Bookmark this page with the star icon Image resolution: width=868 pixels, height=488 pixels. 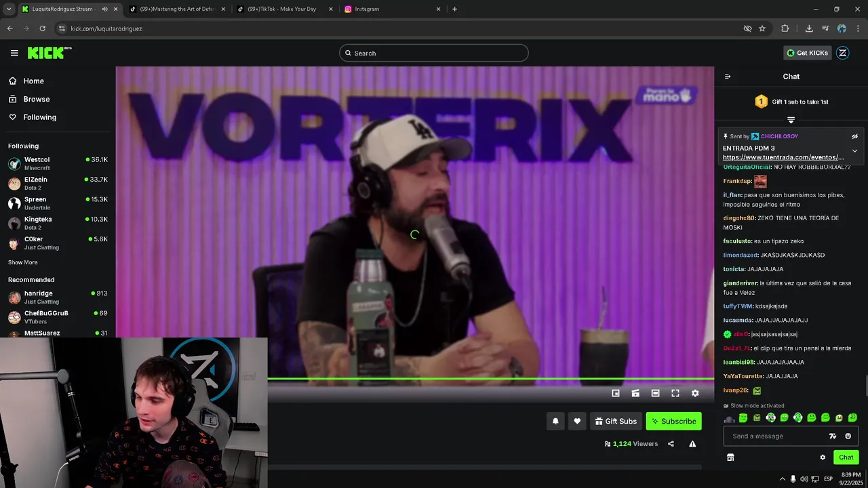pos(762,28)
